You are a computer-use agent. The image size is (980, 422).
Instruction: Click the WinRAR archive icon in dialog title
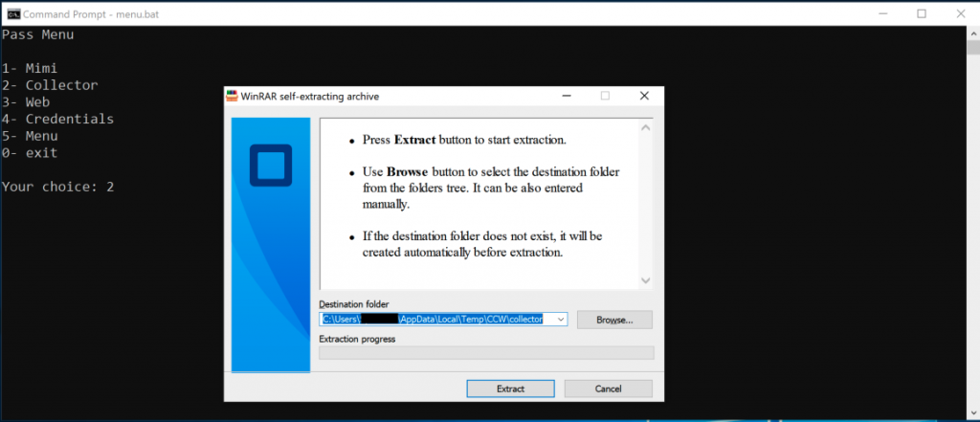(232, 96)
